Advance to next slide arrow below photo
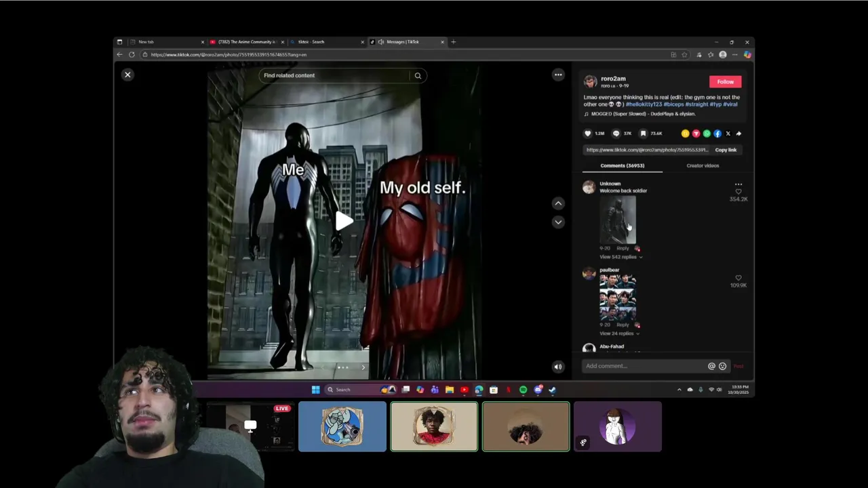Viewport: 868px width, 488px height. pyautogui.click(x=363, y=367)
